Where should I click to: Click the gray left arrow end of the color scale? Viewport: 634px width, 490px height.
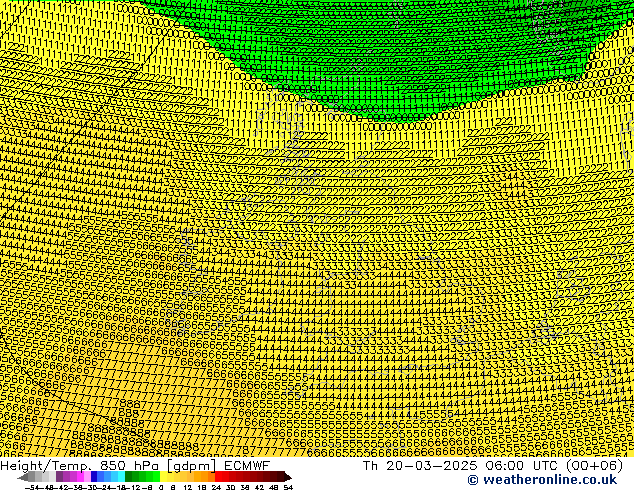[23, 477]
